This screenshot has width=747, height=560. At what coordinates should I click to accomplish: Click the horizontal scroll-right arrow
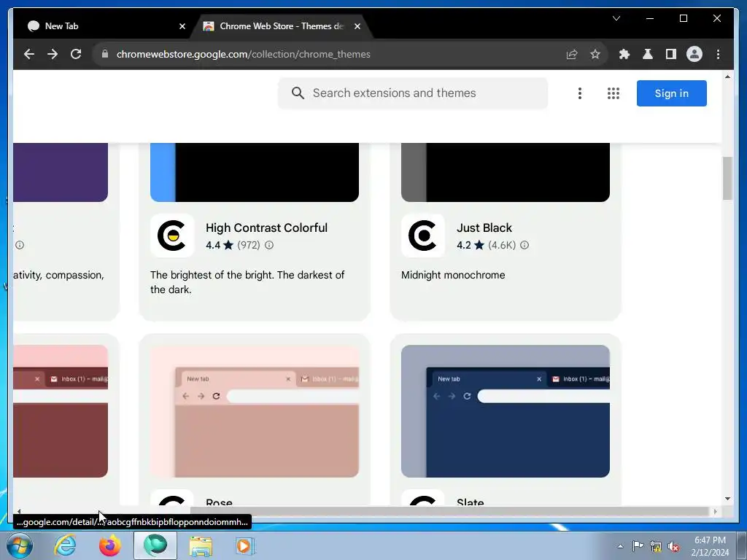[715, 511]
